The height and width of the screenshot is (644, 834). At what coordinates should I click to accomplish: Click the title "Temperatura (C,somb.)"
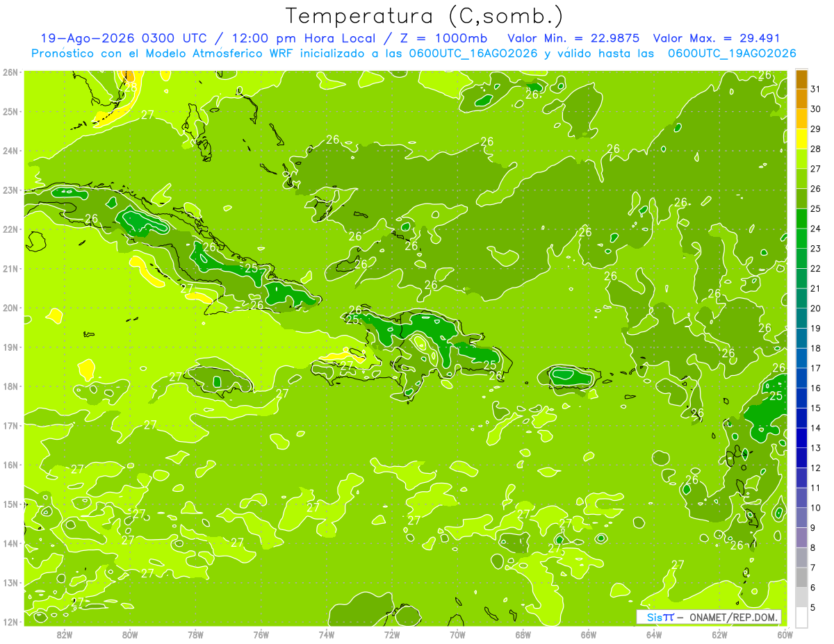[425, 16]
